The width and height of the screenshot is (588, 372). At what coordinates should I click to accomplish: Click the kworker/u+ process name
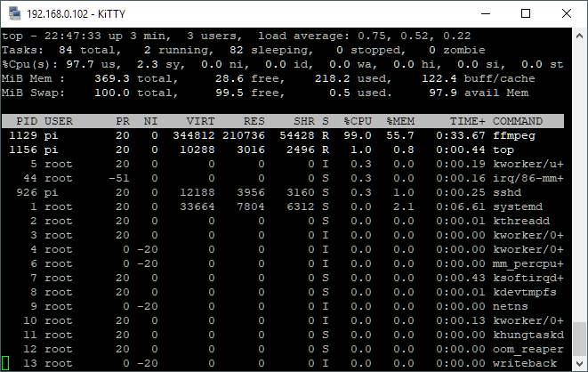click(528, 164)
